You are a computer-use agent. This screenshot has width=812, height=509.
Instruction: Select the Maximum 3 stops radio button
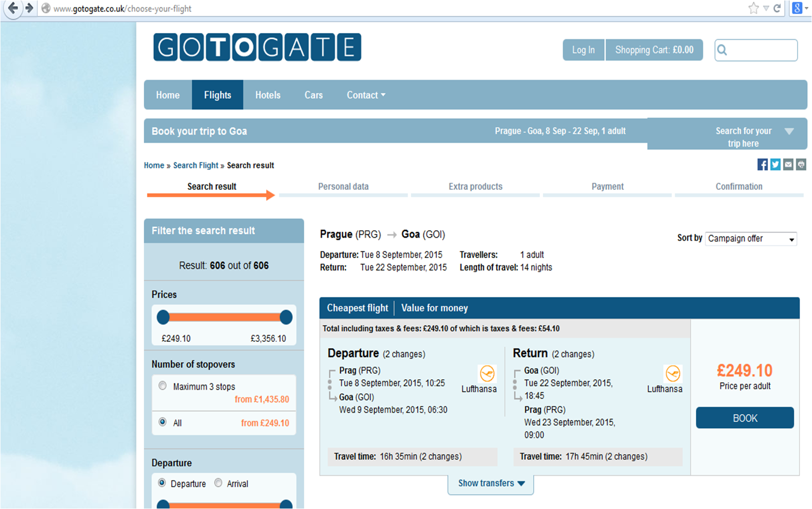pyautogui.click(x=163, y=386)
